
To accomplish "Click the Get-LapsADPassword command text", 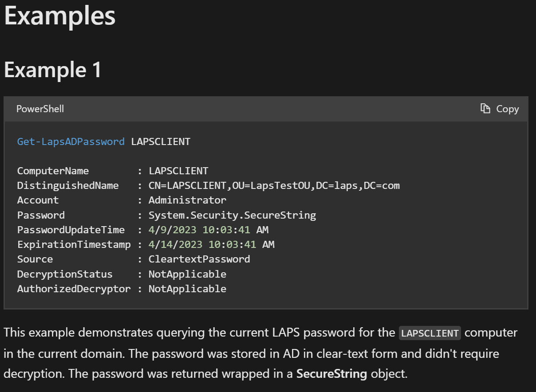I will (71, 142).
